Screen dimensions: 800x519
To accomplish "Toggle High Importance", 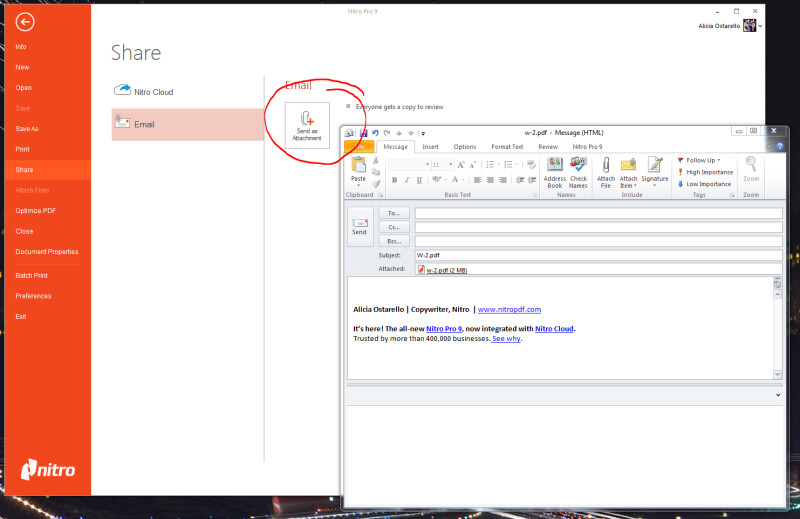I will click(705, 172).
